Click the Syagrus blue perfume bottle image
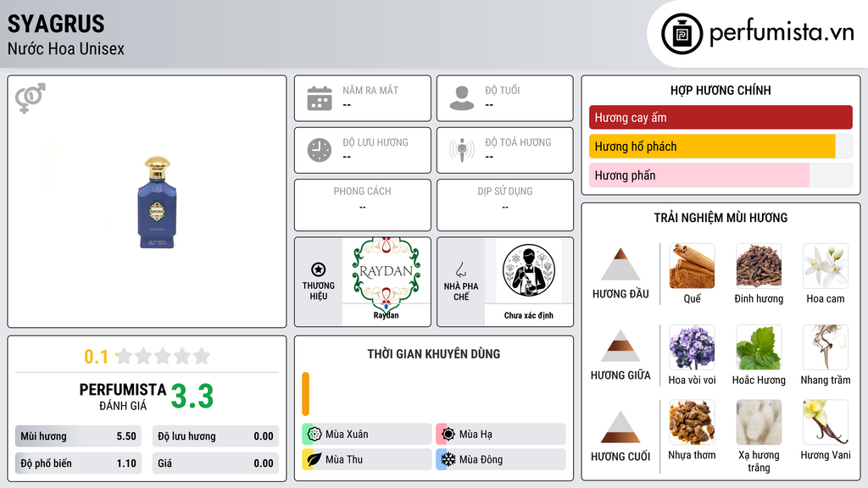The height and width of the screenshot is (488, 868). pos(157,202)
